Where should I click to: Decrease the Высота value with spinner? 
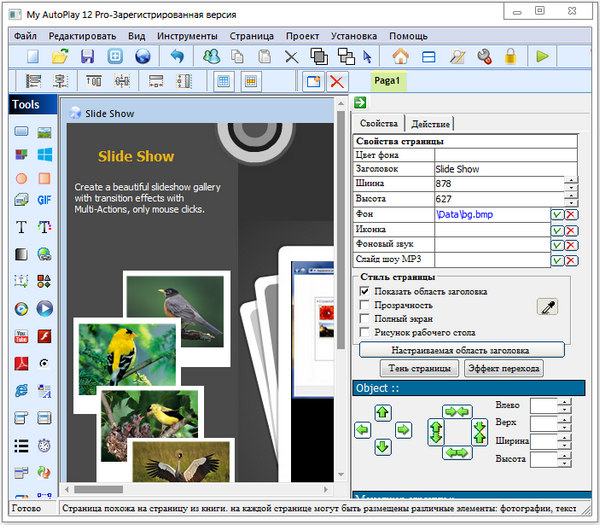coord(571,204)
